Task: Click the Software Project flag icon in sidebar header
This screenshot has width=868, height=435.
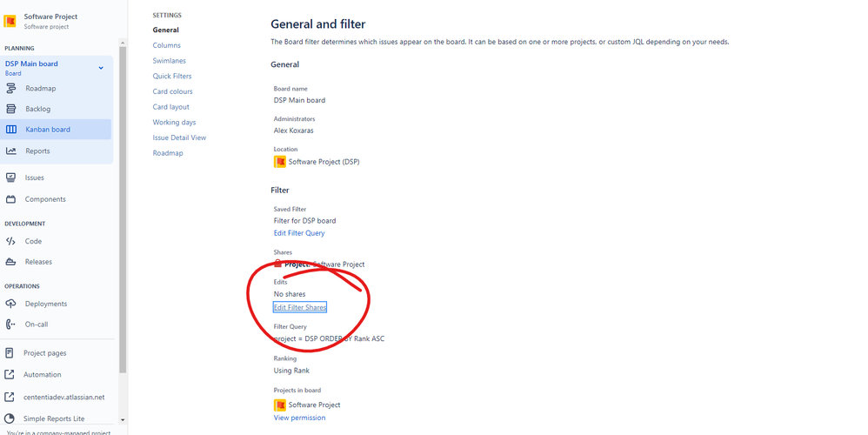Action: [x=10, y=21]
